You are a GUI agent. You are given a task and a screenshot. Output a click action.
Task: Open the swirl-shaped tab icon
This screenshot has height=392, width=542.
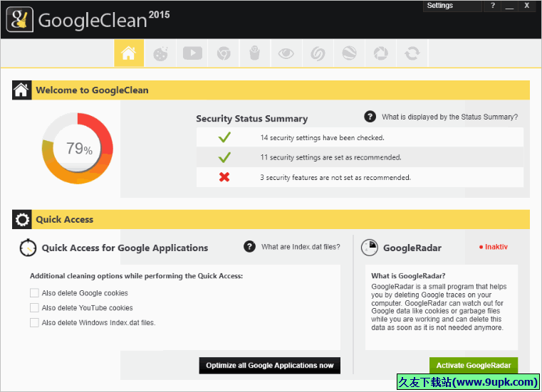318,53
